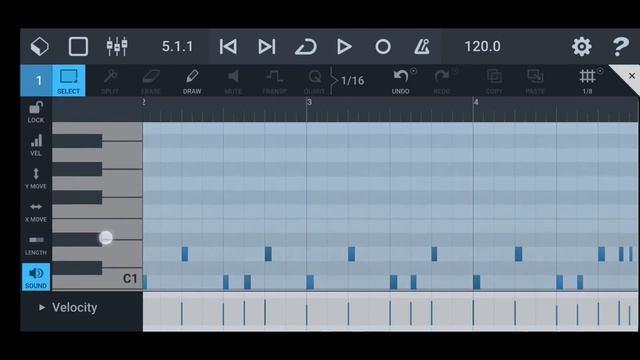
Task: Select the Length mode
Action: pos(36,244)
